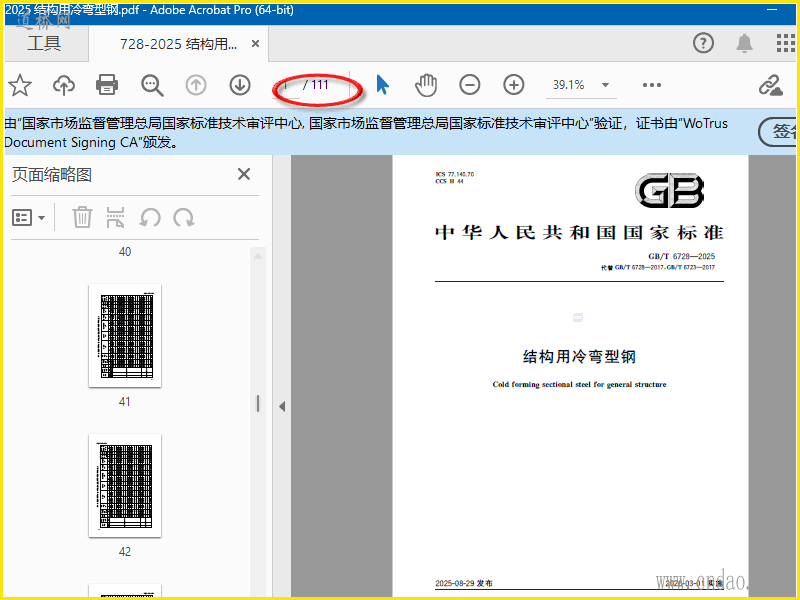Click the page number input field
This screenshot has width=800, height=600.
point(287,85)
